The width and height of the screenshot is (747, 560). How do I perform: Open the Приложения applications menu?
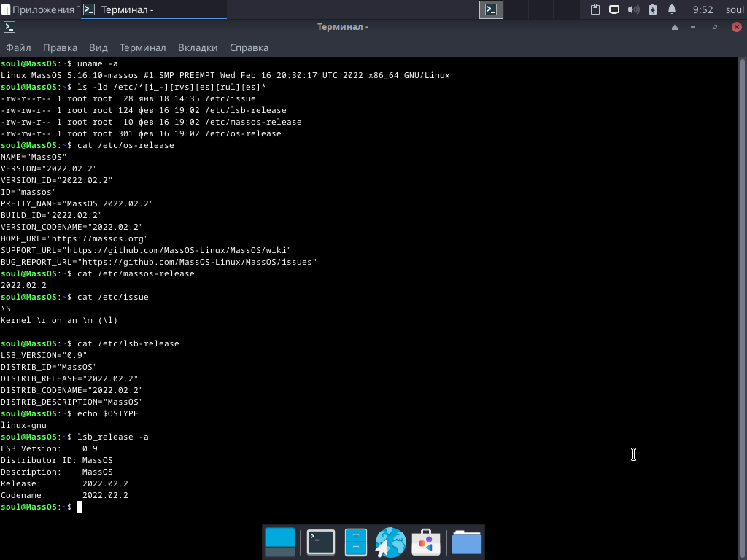[x=39, y=9]
